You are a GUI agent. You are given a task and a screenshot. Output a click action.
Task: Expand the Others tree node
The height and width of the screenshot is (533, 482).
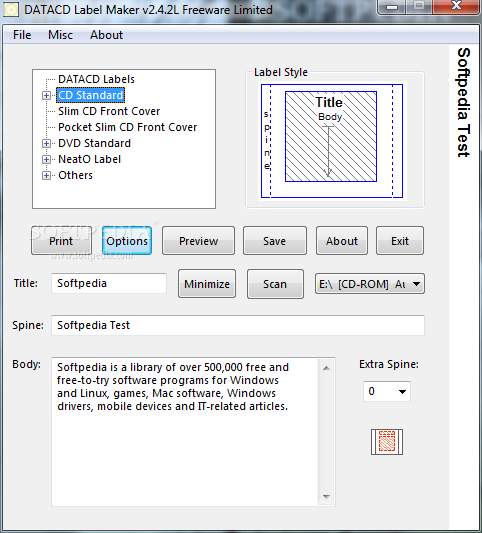pyautogui.click(x=47, y=175)
